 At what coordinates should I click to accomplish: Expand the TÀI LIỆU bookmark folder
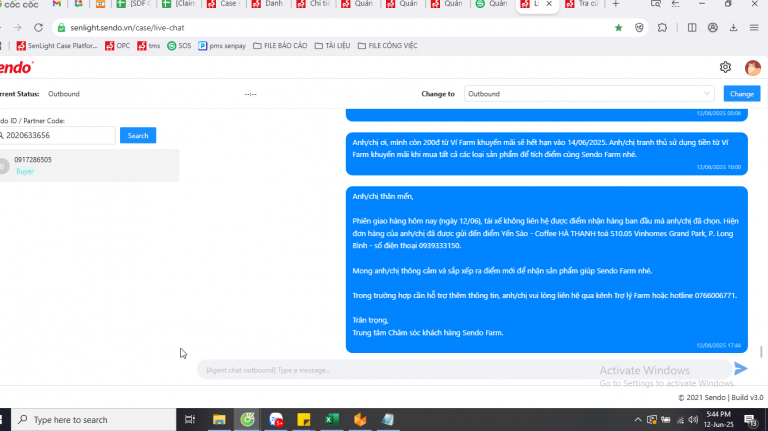click(332, 46)
